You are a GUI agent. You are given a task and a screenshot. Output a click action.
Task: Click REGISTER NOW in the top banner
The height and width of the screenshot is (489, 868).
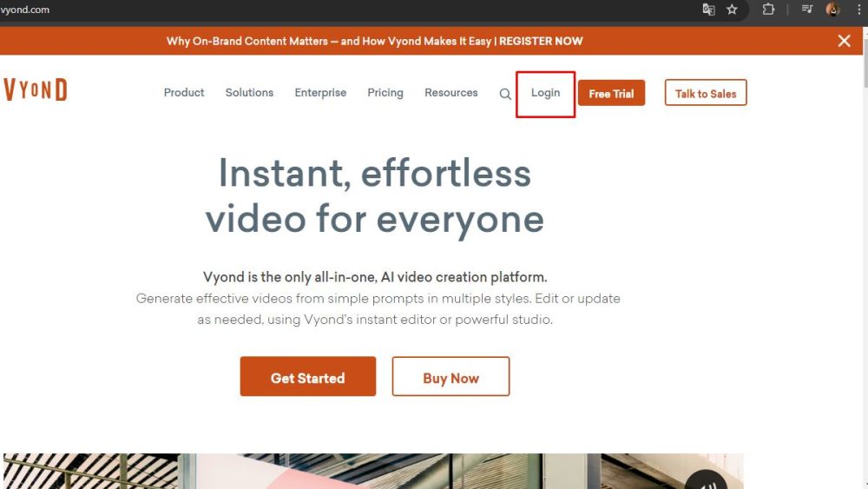click(541, 41)
